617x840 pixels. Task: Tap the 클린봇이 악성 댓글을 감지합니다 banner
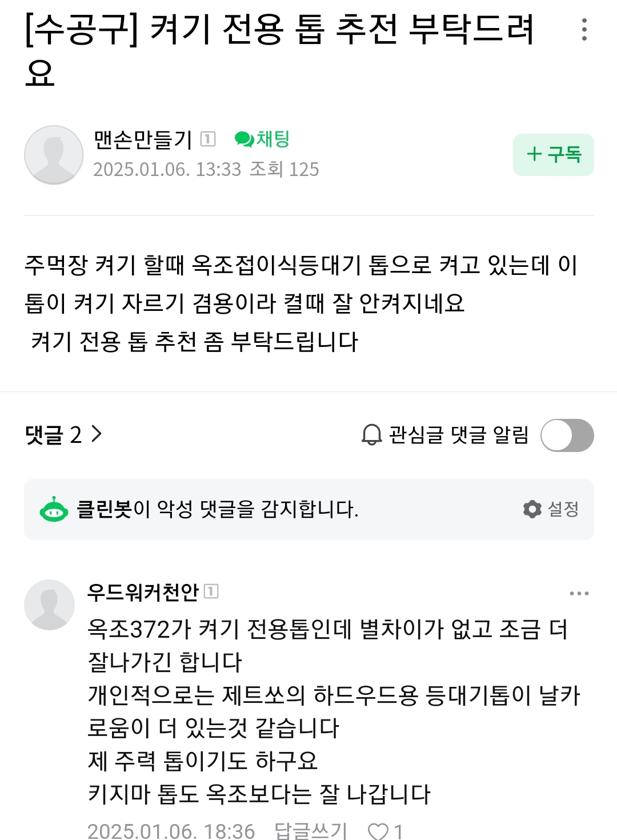(x=309, y=509)
